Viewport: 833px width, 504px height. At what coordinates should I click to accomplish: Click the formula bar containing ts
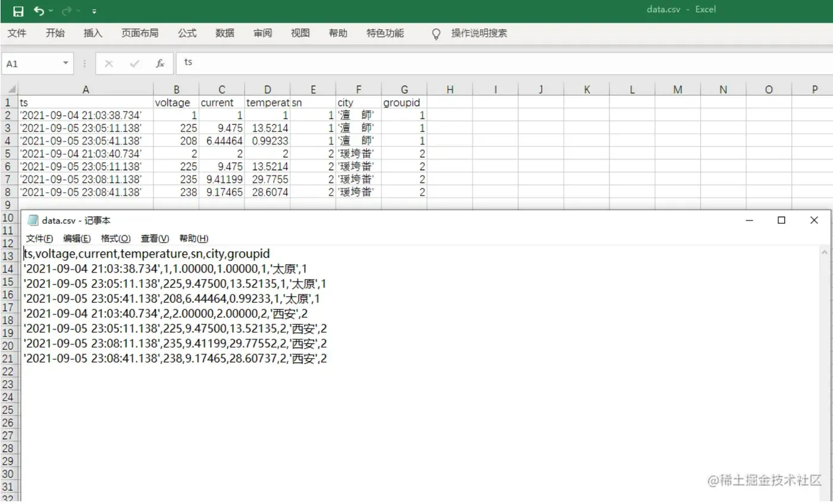point(505,62)
